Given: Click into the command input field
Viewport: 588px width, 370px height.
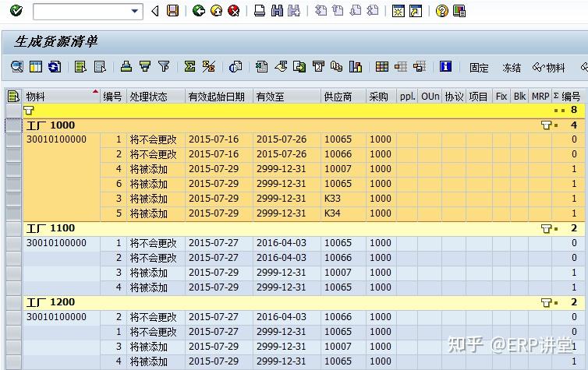Looking at the screenshot, I should [82, 11].
